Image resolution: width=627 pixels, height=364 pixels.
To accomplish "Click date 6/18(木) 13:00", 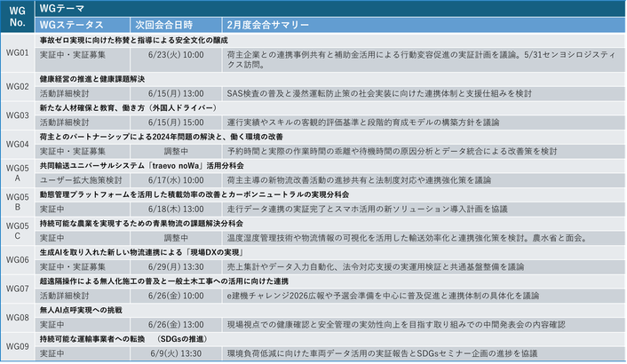I will (x=176, y=209).
